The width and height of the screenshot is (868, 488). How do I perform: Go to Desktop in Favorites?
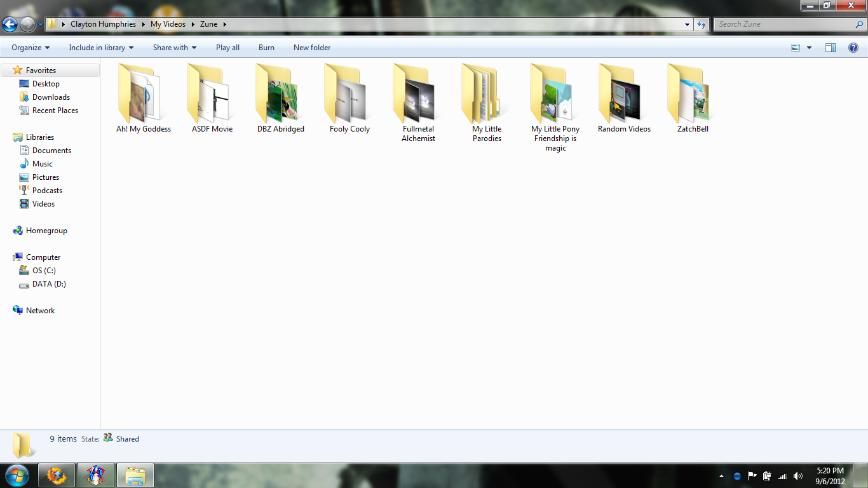click(46, 84)
